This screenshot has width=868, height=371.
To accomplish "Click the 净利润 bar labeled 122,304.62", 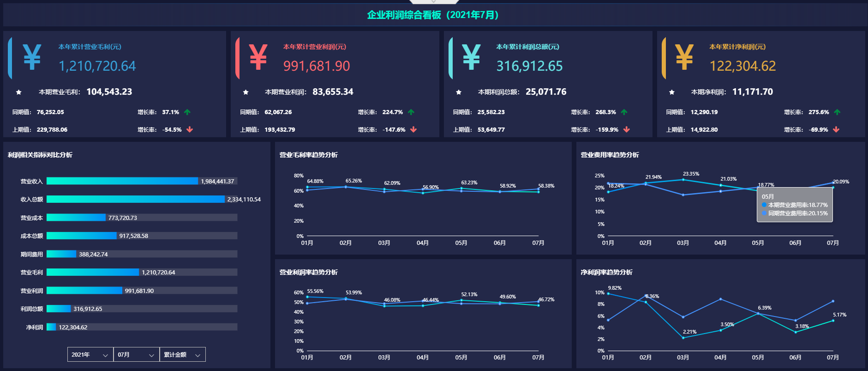I will pyautogui.click(x=51, y=327).
